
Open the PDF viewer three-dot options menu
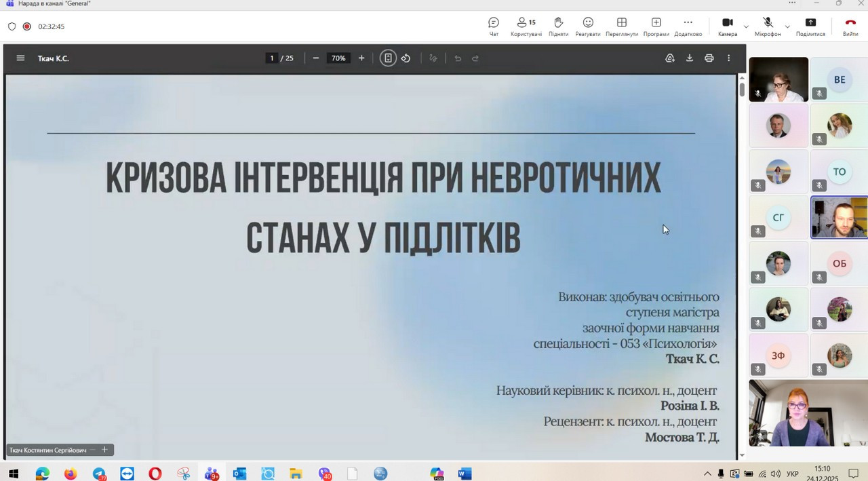click(729, 58)
